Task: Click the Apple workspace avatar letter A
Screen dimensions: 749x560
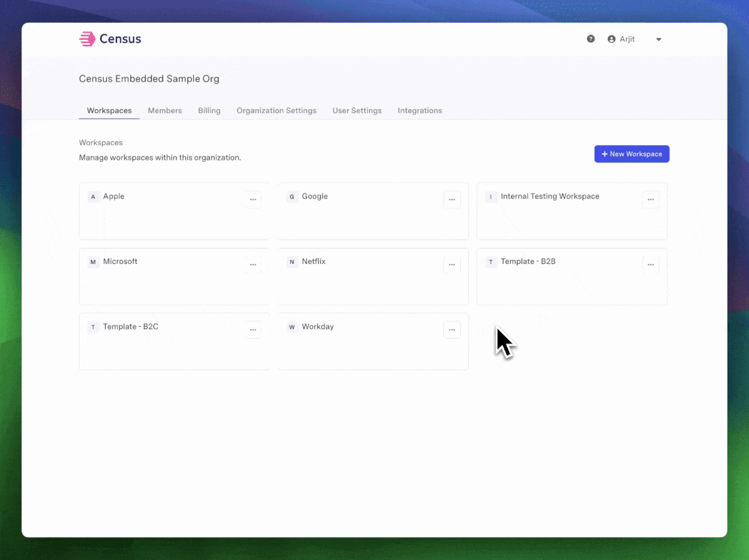Action: point(93,196)
